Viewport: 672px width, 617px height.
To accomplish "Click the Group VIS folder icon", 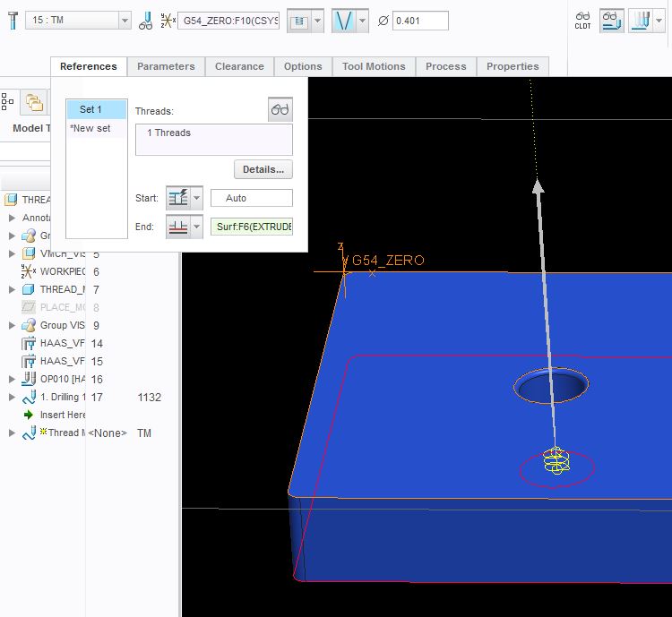I will click(x=29, y=325).
